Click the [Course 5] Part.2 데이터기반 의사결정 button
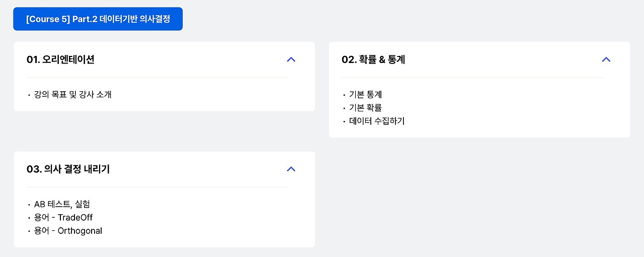 pos(98,19)
